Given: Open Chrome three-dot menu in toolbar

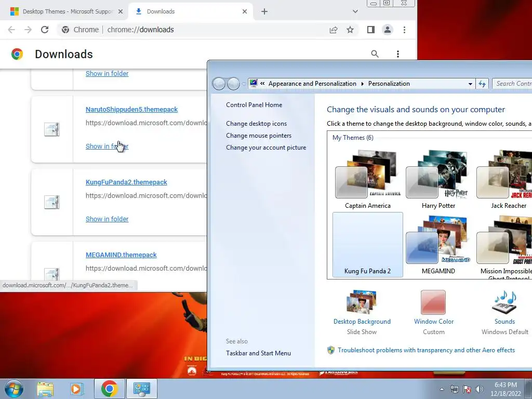Looking at the screenshot, I should click(x=404, y=30).
